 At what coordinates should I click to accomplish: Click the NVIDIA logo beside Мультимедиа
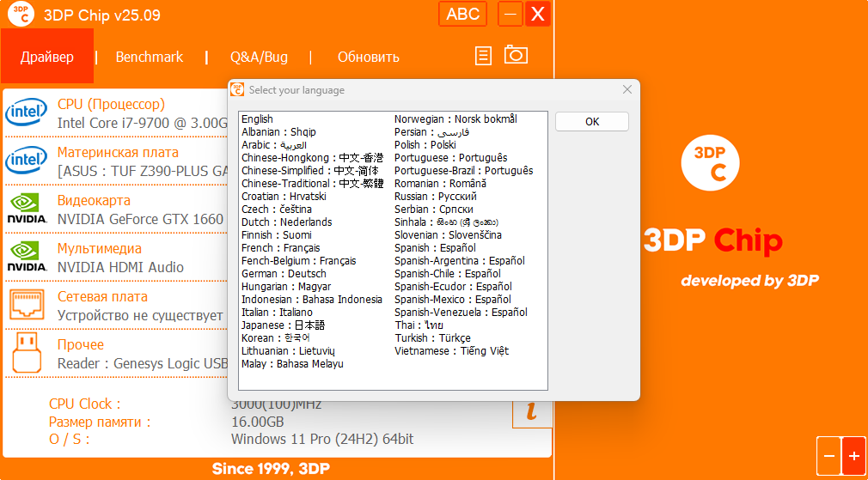click(x=26, y=257)
